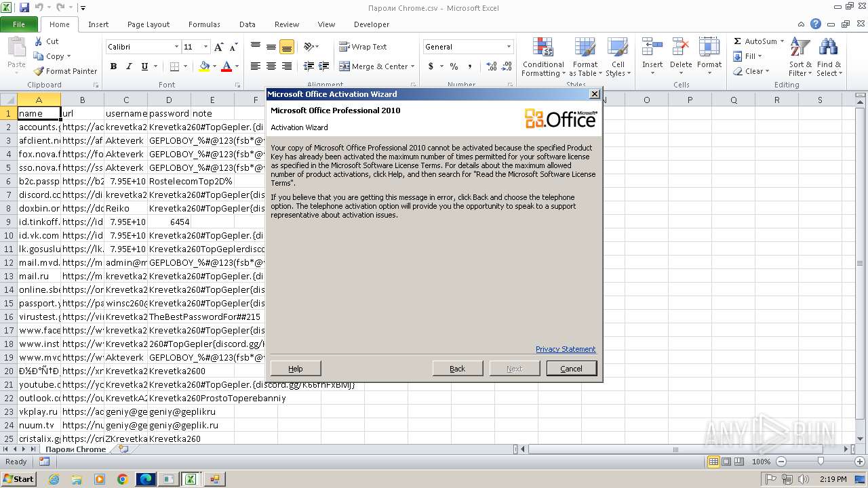Decrease font size with Shrink Font

coord(233,47)
